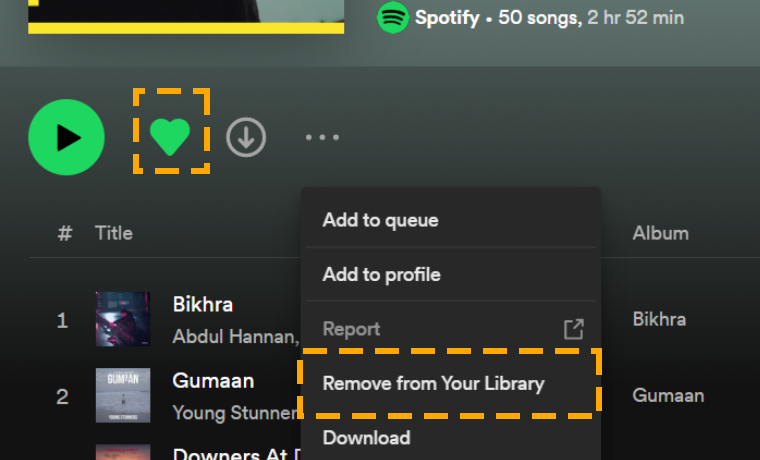Click the Title column header
The width and height of the screenshot is (760, 460).
click(113, 233)
